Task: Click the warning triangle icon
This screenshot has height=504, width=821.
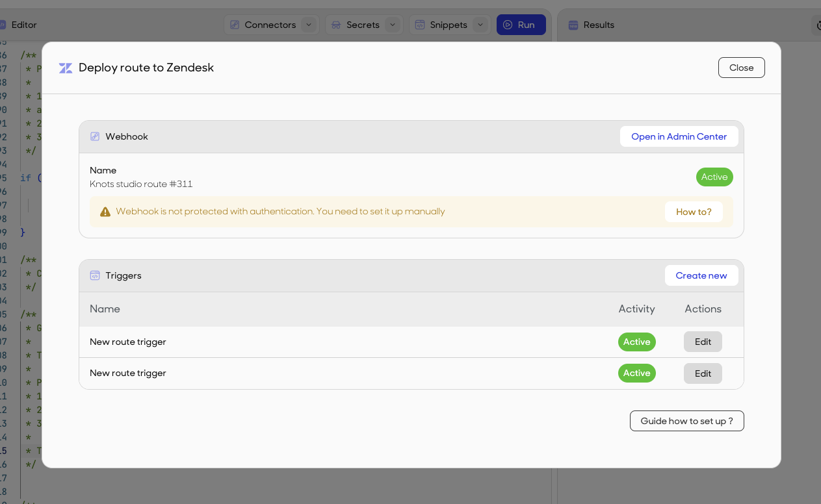Action: point(105,212)
